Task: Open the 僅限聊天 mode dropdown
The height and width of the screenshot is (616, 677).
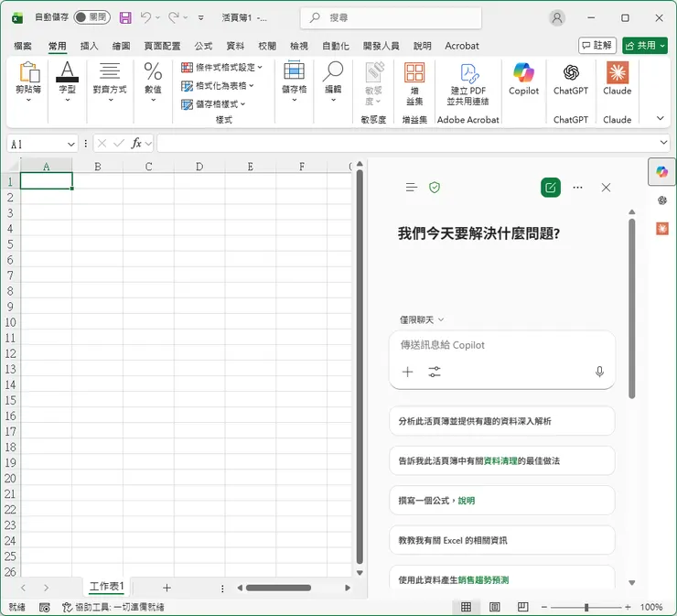Action: [422, 319]
